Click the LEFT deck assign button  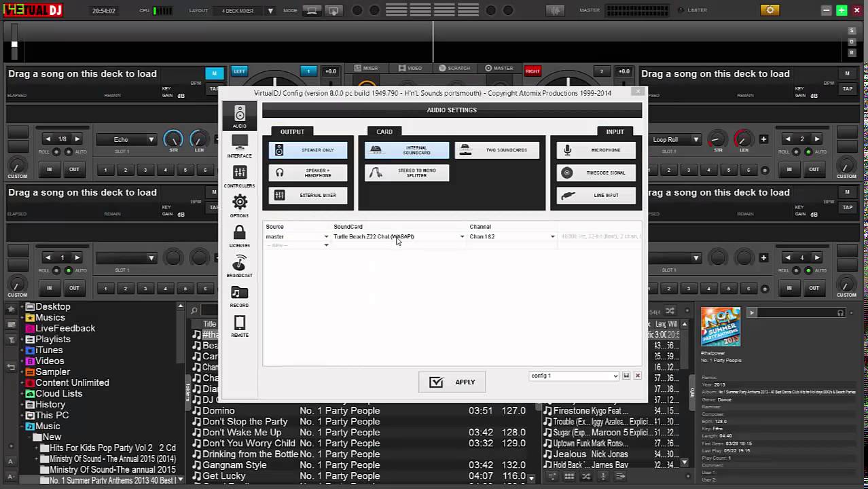[239, 71]
